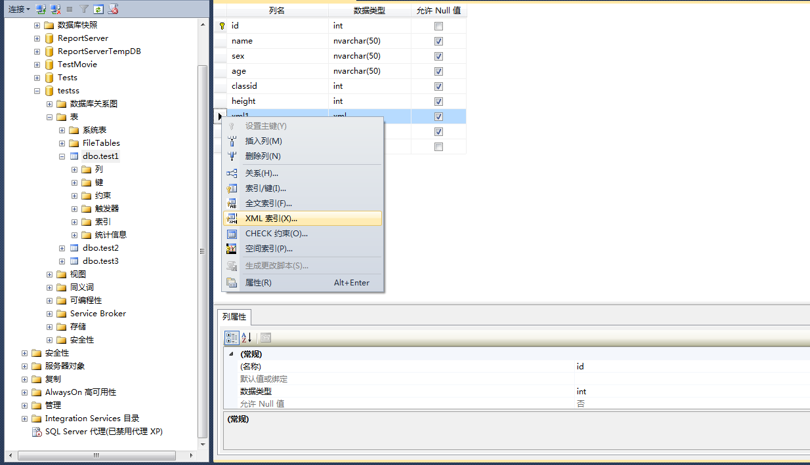This screenshot has width=810, height=465.
Task: Choose 索引/键(I)... from the context menu
Action: click(x=303, y=189)
